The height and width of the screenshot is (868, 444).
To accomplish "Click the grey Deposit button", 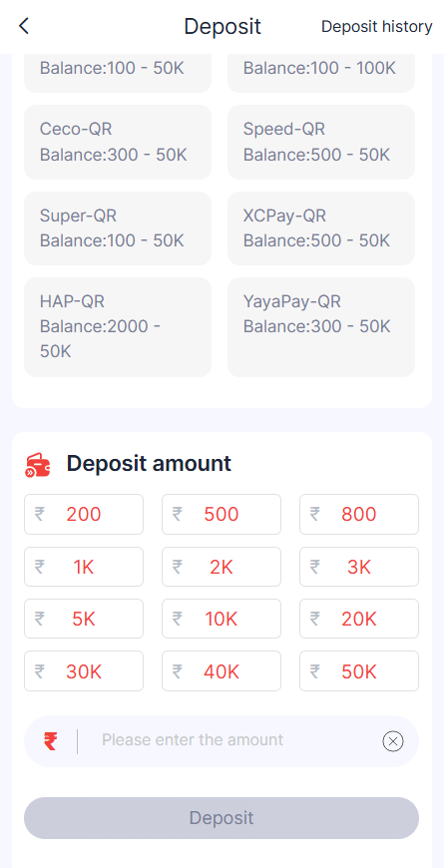I will 222,818.
